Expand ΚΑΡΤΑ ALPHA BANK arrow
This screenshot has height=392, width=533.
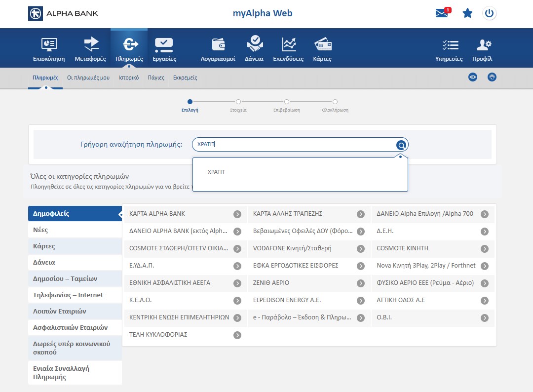[x=237, y=214]
